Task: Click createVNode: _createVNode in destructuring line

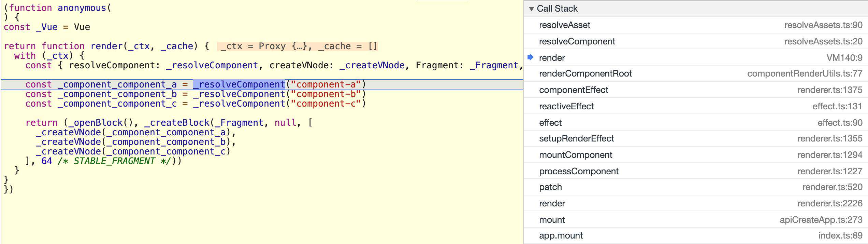Action: (337, 65)
